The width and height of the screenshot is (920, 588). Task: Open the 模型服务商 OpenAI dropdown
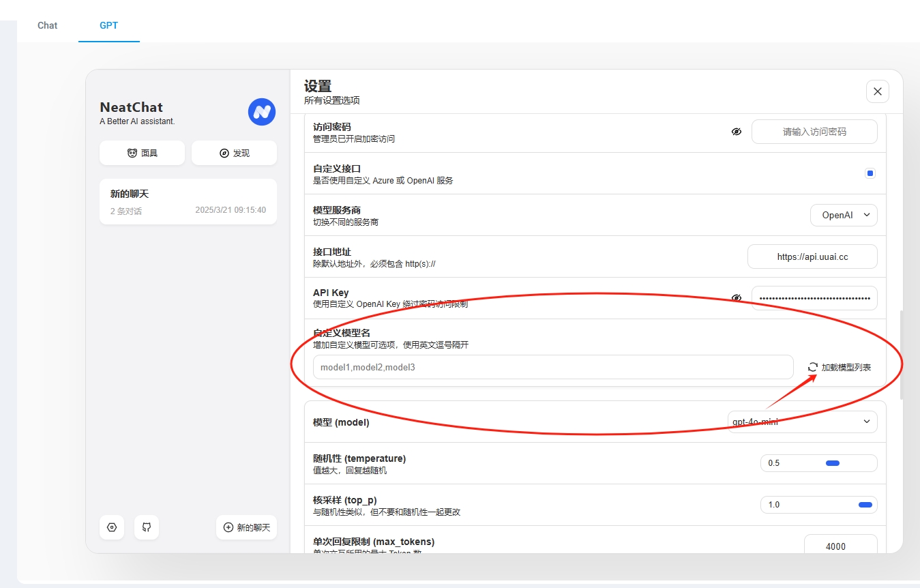pyautogui.click(x=844, y=215)
